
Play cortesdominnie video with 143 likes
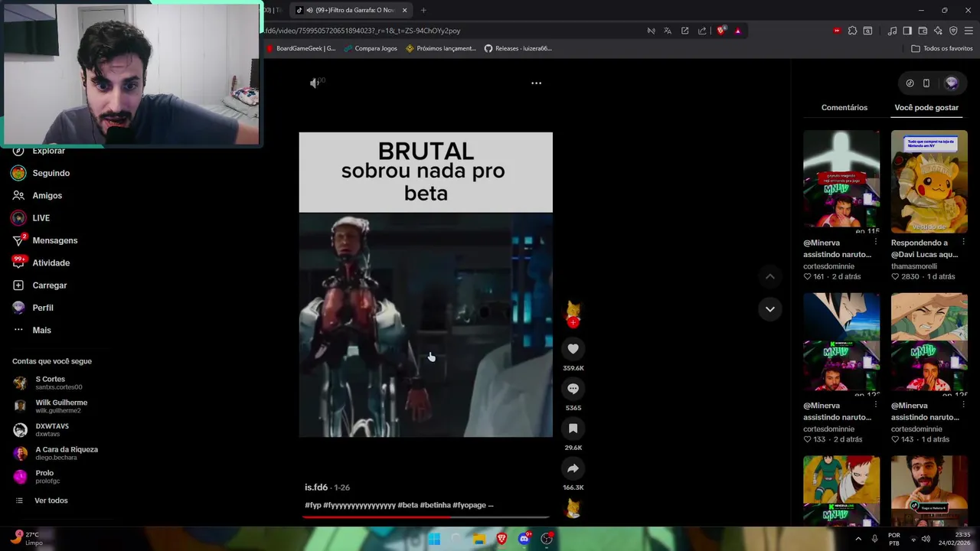[929, 344]
